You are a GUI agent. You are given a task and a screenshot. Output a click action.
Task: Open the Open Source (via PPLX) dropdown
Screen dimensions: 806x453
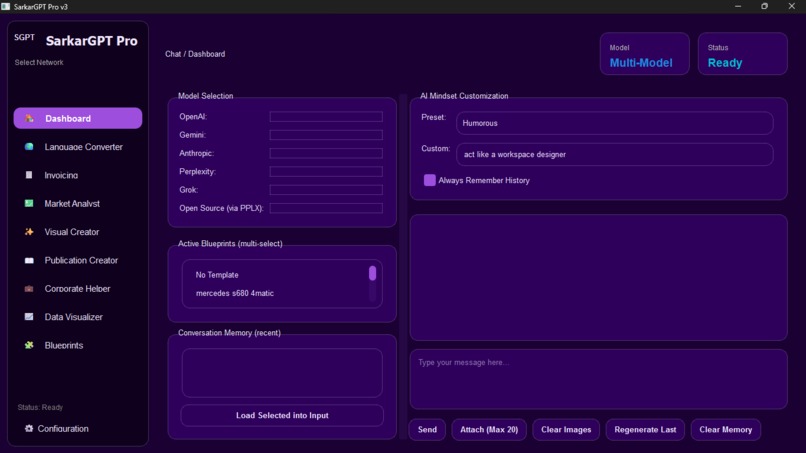coord(326,208)
